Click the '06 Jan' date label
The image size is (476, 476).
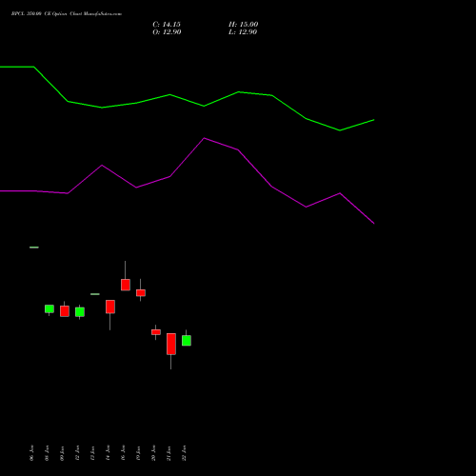(x=31, y=453)
